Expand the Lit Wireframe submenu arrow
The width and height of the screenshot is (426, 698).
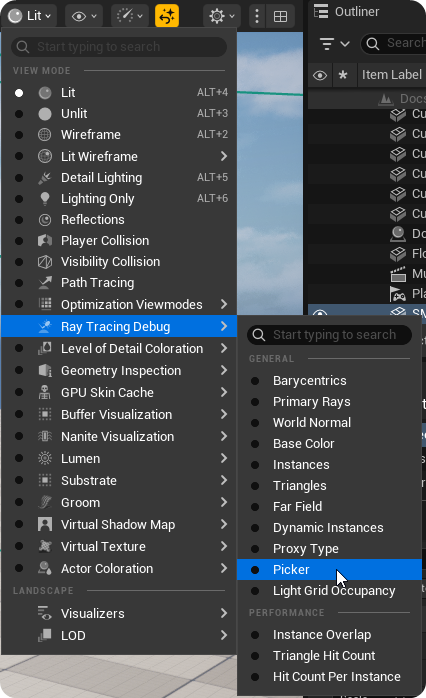click(224, 156)
